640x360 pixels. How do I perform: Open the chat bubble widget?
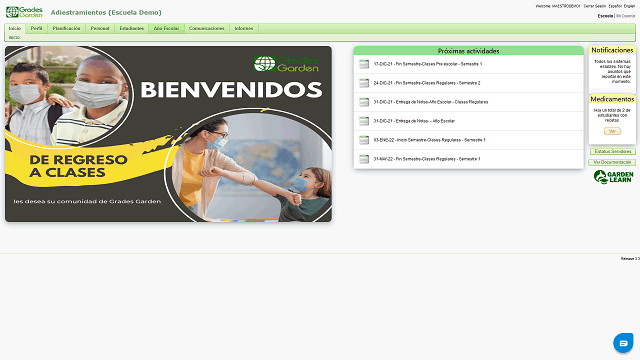point(623,343)
